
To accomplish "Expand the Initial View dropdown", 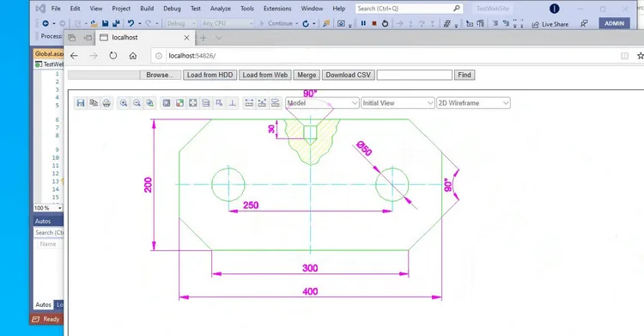I will click(398, 103).
